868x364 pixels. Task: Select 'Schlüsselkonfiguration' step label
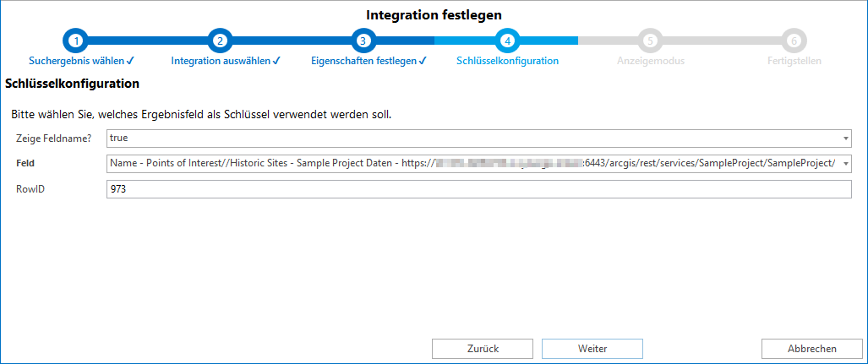(x=507, y=61)
